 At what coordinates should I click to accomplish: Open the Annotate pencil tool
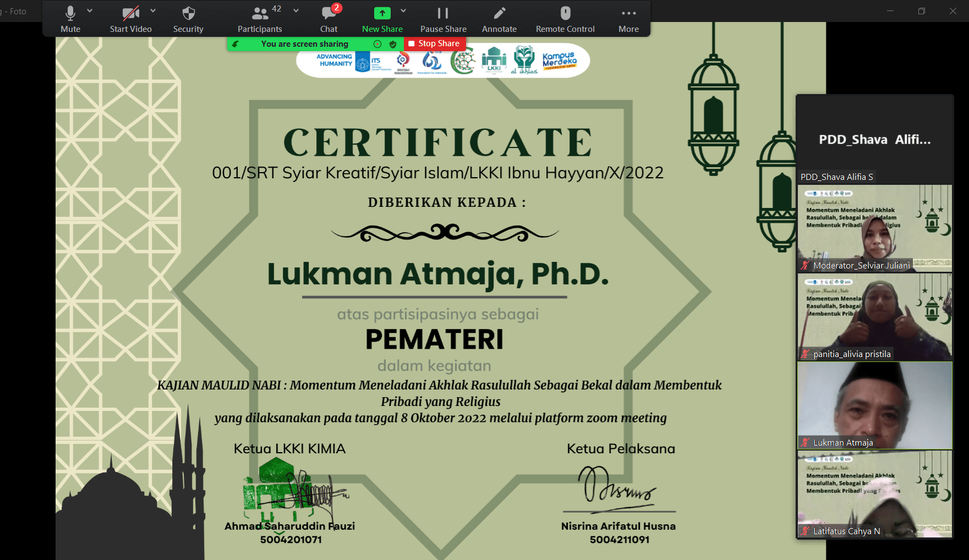(499, 19)
